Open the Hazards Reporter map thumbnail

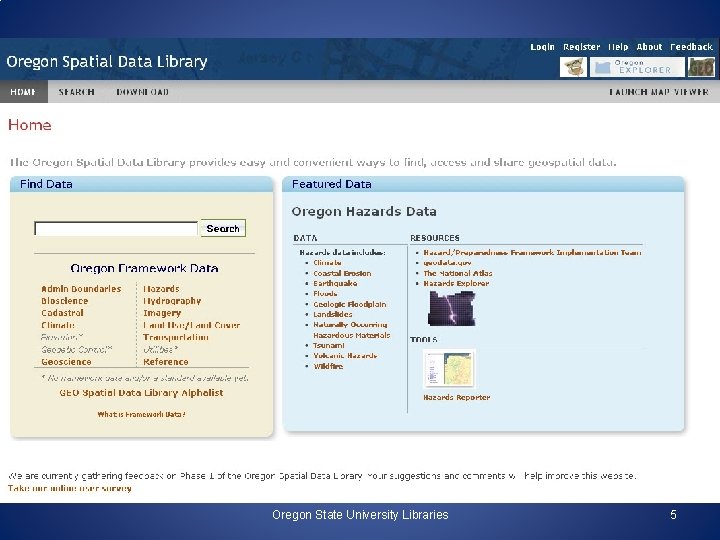(449, 369)
